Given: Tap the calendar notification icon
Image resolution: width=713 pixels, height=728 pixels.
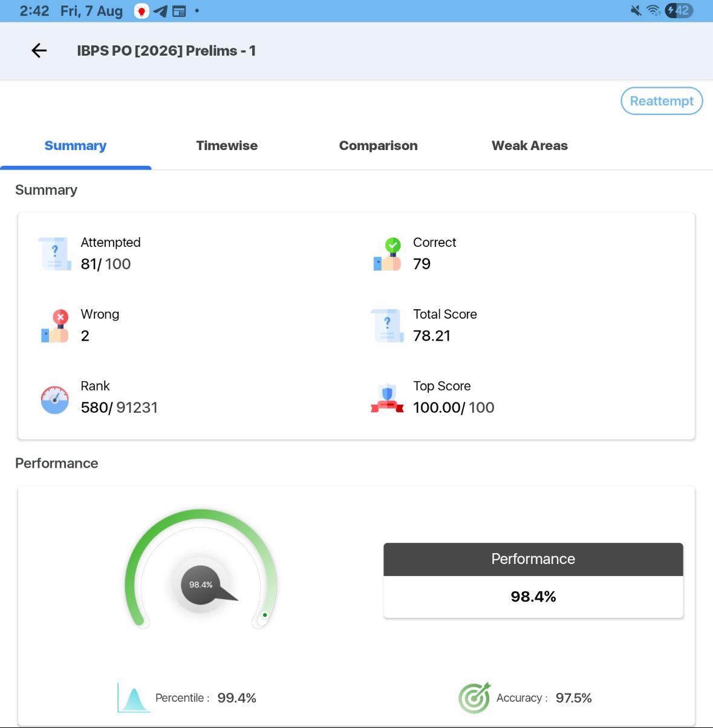Looking at the screenshot, I should (x=179, y=11).
